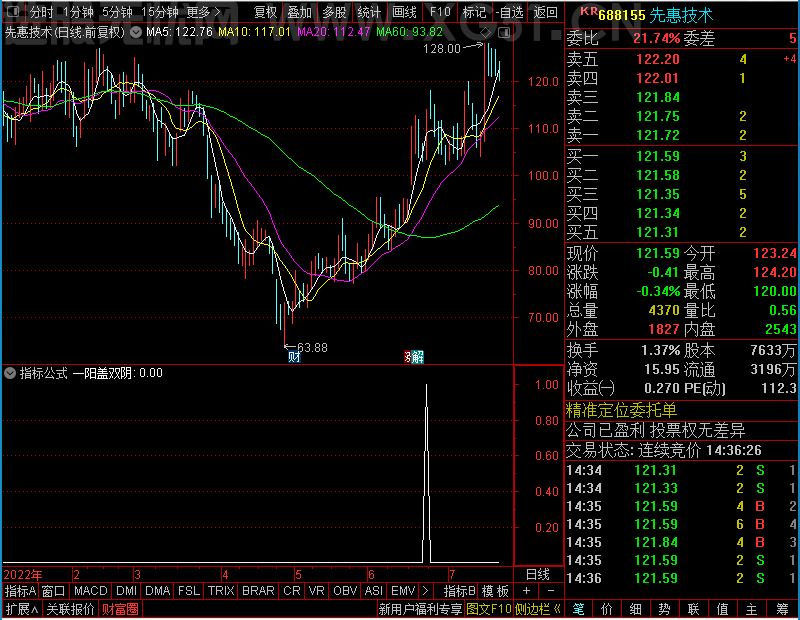800x620 pixels.
Task: Remove from watchlist via -自选
Action: [510, 11]
